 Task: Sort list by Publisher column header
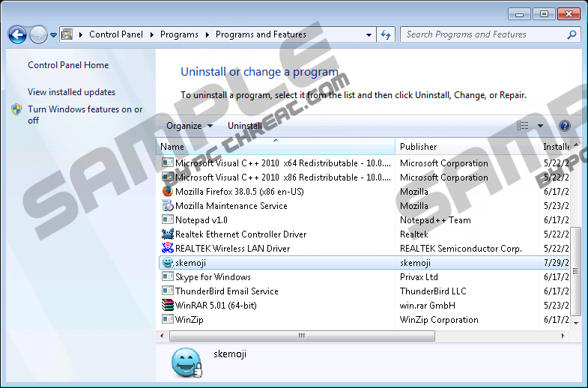(x=418, y=147)
